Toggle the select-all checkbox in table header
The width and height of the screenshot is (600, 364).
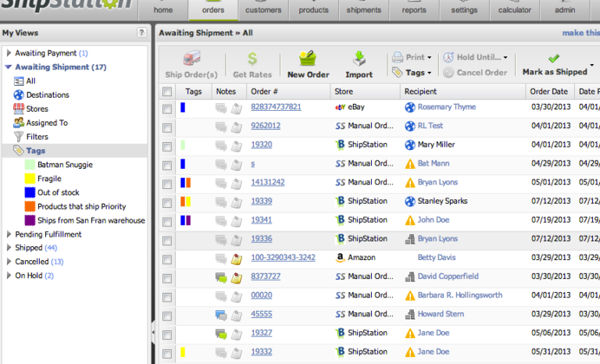[166, 92]
